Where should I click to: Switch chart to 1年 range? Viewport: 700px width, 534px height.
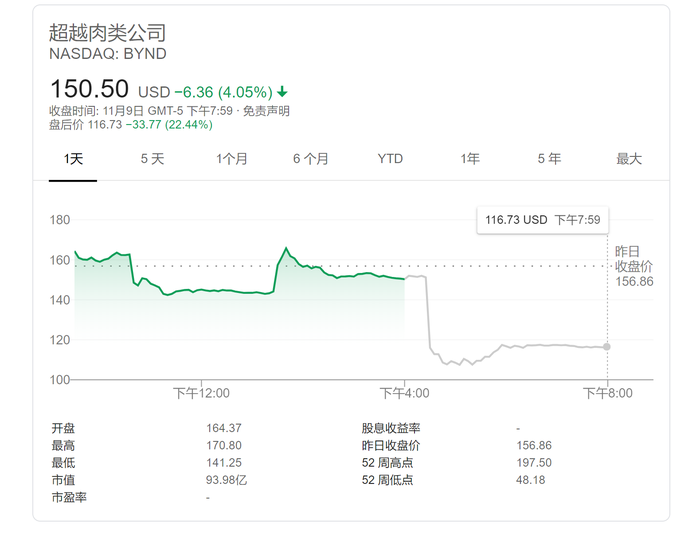(470, 159)
